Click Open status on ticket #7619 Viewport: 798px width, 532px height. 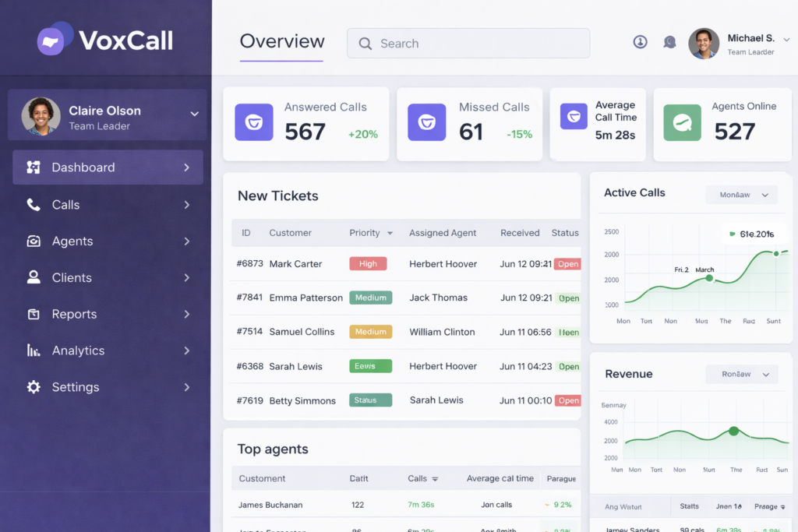(568, 400)
